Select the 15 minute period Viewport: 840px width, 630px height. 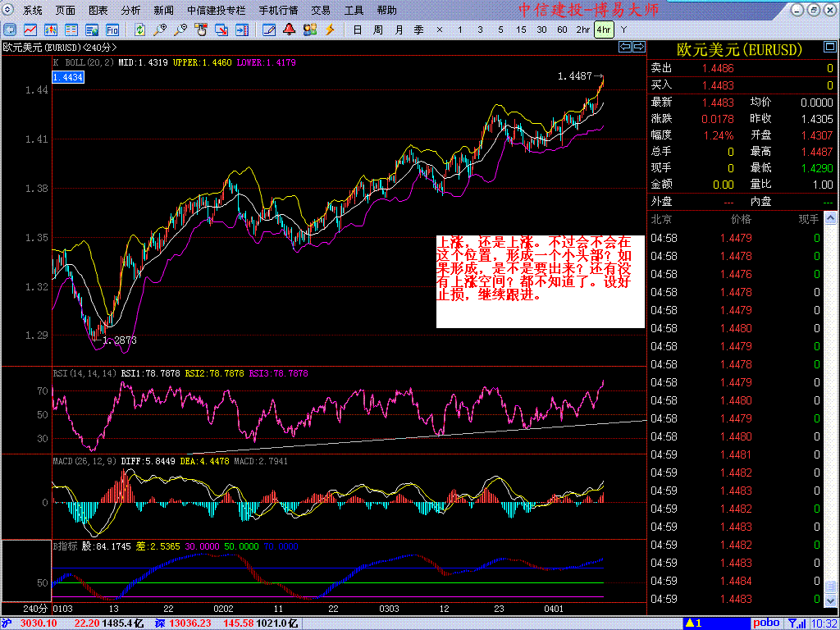pyautogui.click(x=521, y=30)
